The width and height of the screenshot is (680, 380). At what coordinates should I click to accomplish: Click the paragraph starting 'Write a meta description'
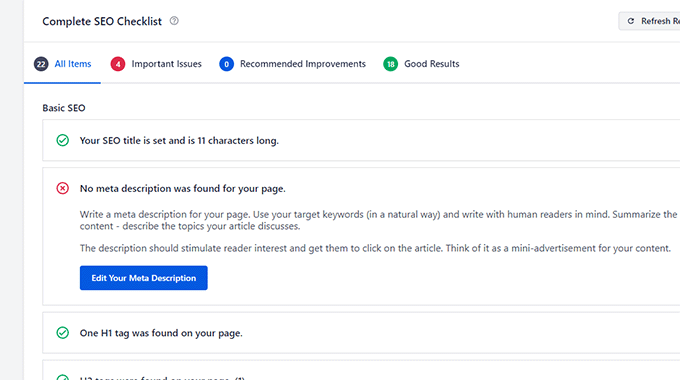[x=378, y=220]
